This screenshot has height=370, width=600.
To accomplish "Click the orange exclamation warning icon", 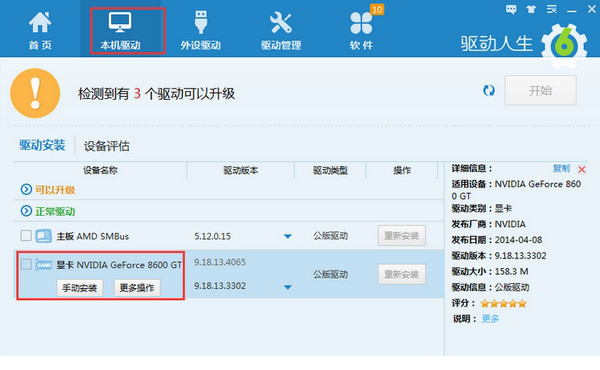I will (x=35, y=93).
